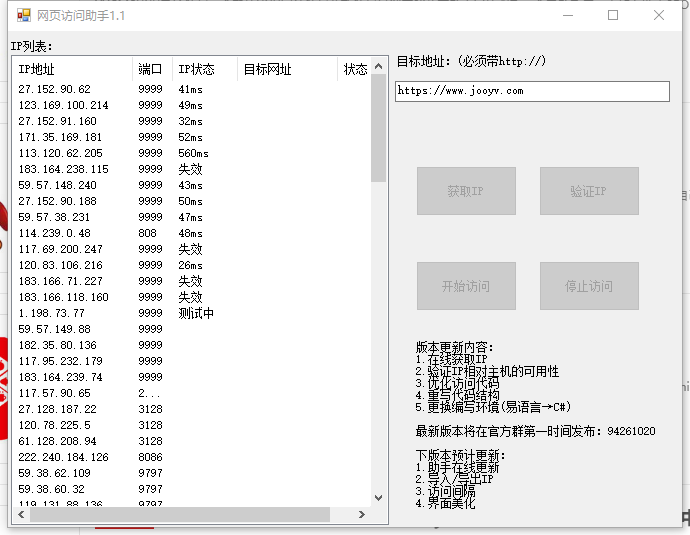The height and width of the screenshot is (535, 690).
Task: Select row with IP 120.78.225.5
Action: pyautogui.click(x=192, y=425)
